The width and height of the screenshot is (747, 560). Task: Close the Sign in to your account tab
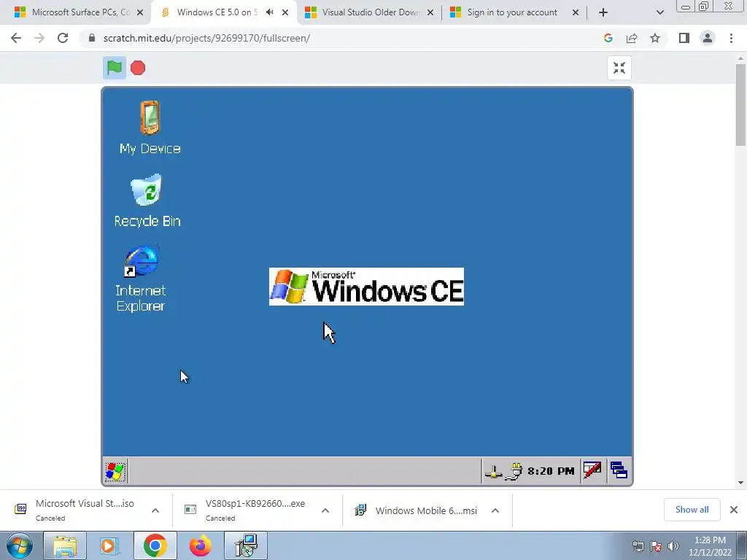(576, 12)
